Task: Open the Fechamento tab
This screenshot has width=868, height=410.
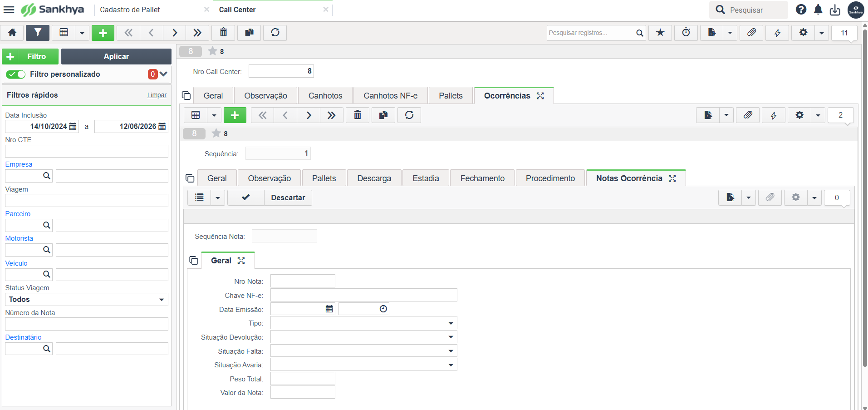Action: point(482,178)
